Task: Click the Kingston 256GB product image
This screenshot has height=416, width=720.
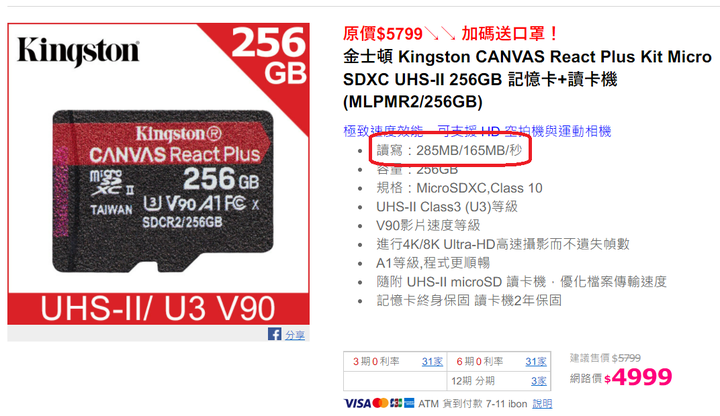Action: [x=158, y=174]
